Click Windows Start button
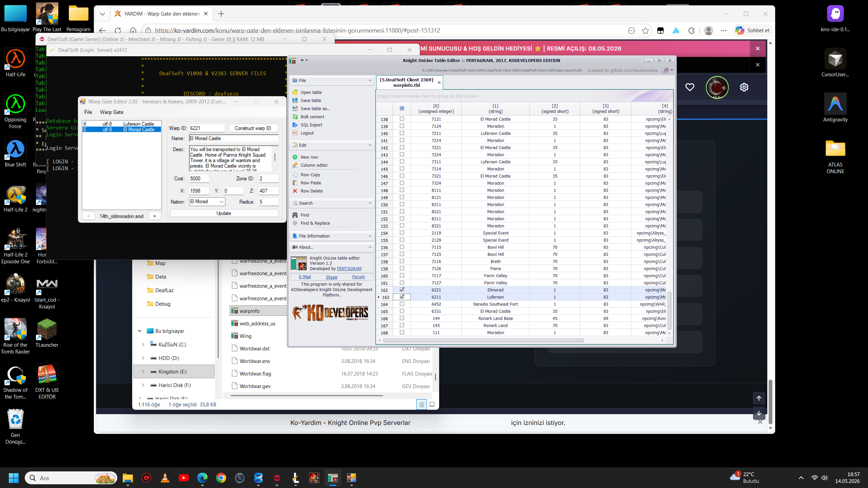 click(x=14, y=478)
